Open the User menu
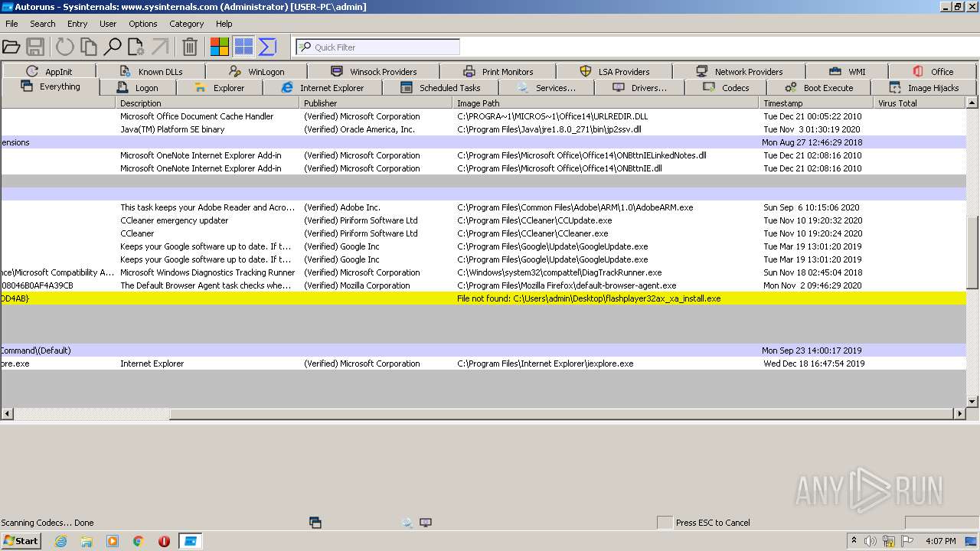This screenshot has width=980, height=551. [108, 24]
